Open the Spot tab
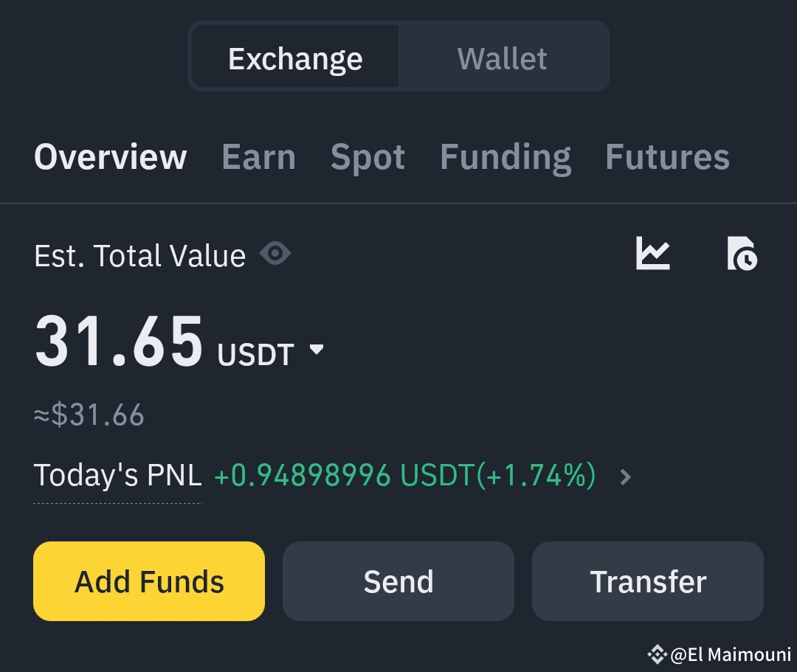Image resolution: width=797 pixels, height=672 pixels. (368, 157)
